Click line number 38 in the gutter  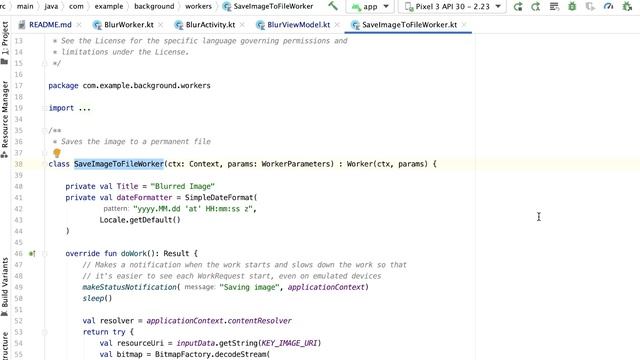18,164
